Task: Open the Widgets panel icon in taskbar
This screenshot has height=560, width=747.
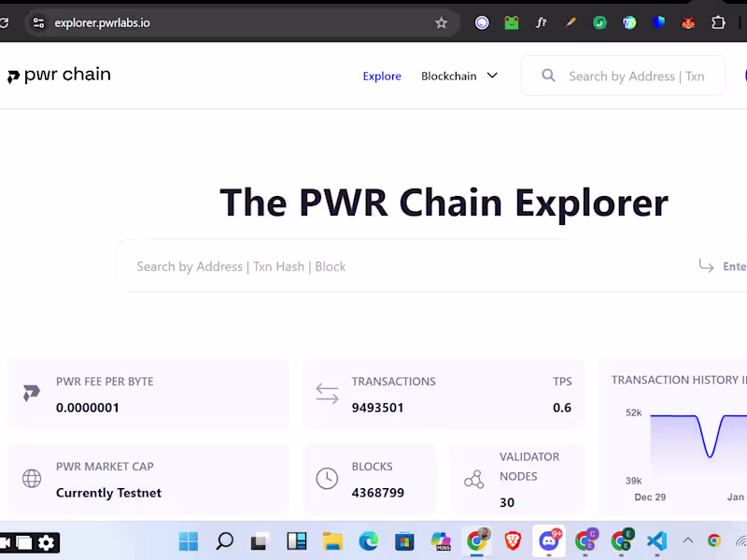Action: [296, 541]
